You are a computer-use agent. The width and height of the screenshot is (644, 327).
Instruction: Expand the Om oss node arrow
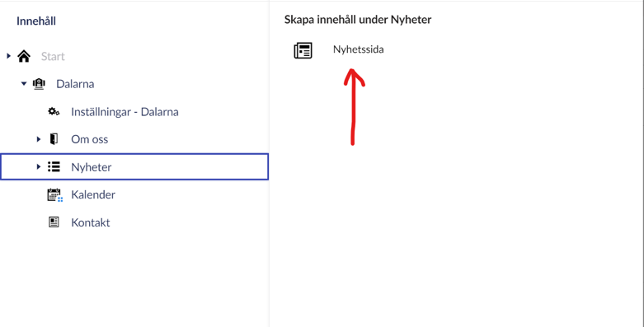(x=39, y=139)
